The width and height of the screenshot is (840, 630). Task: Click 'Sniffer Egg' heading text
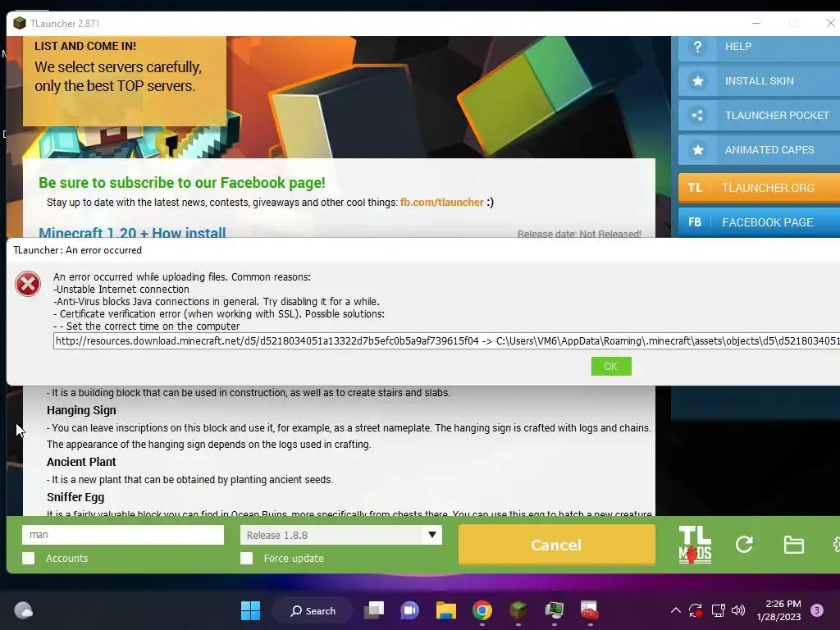(x=75, y=497)
